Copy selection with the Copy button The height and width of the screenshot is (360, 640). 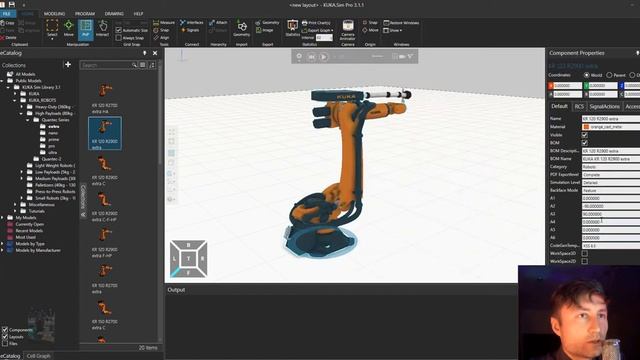(x=7, y=23)
